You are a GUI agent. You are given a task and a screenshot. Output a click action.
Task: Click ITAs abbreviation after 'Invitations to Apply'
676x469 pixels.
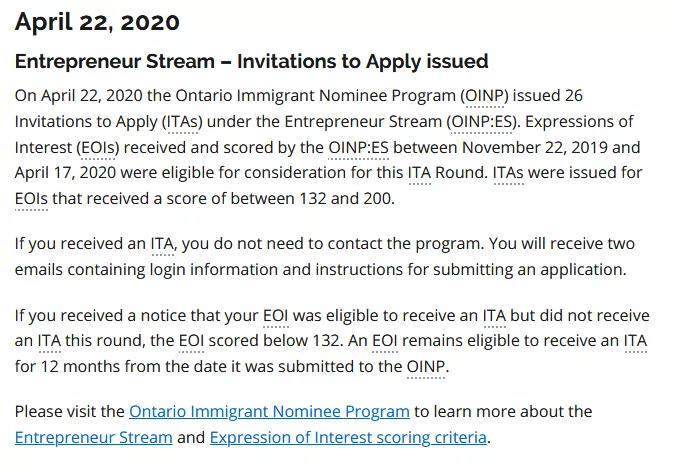(182, 122)
